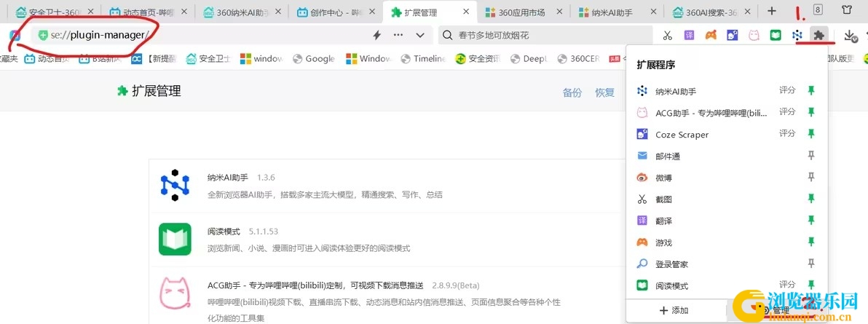868x324 pixels.
Task: Click 评分 next to Coze Scraper
Action: click(787, 133)
